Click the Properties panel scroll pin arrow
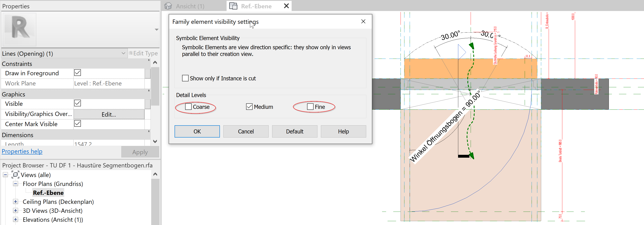Viewport: 644px width, 225px height. 155,63
